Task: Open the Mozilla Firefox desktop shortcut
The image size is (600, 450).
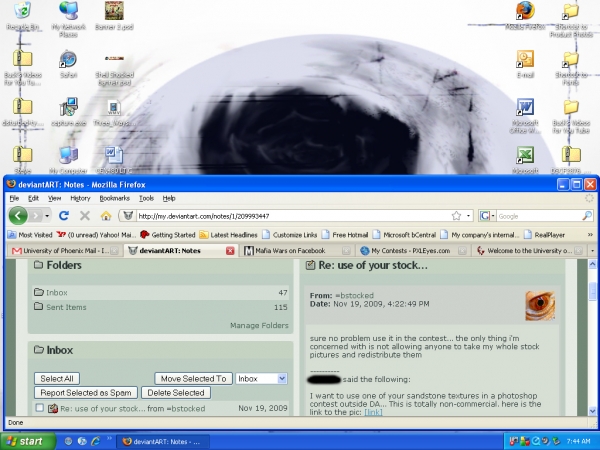Action: (x=525, y=16)
